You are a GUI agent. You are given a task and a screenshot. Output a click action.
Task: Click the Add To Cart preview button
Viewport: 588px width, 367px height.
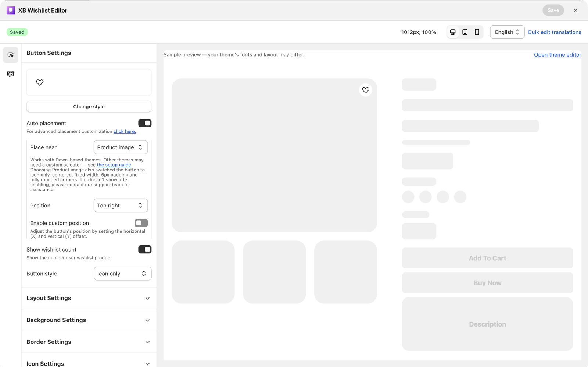(x=487, y=258)
